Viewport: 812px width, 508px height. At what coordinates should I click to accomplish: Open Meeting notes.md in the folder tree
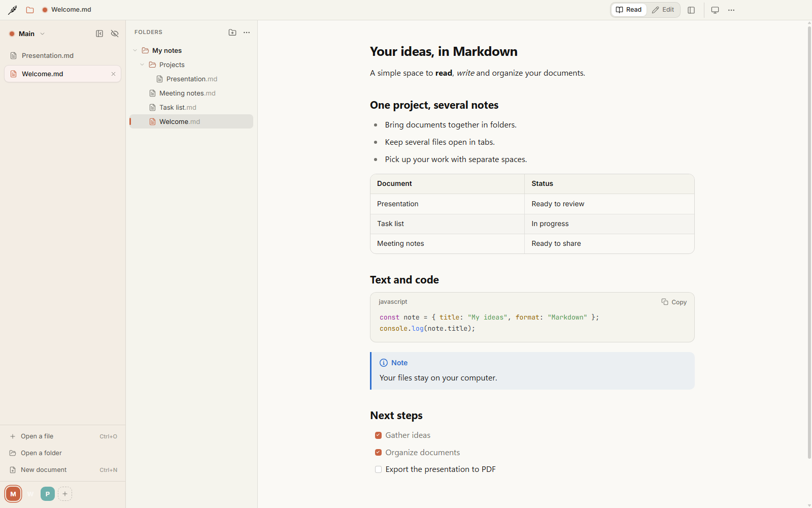click(x=191, y=93)
